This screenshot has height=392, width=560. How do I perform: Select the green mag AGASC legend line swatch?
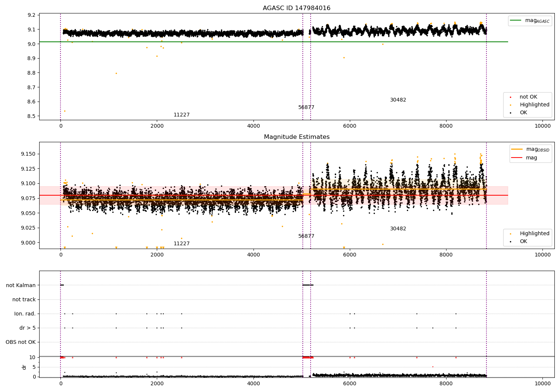coord(516,21)
